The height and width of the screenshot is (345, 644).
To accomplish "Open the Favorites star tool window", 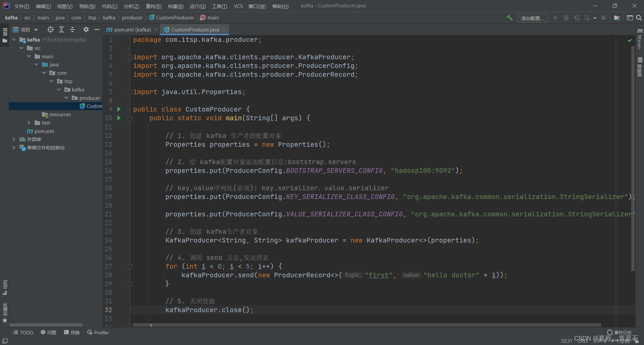I will [x=5, y=313].
